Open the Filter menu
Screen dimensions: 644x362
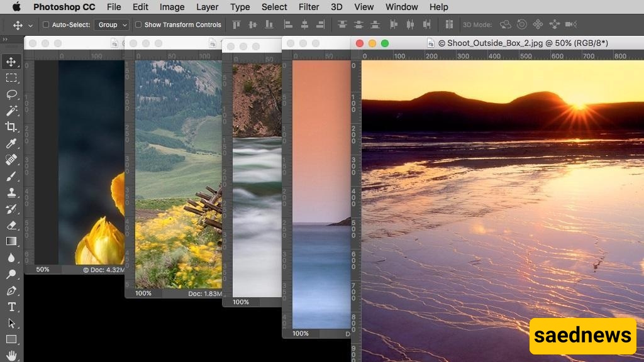(x=309, y=7)
